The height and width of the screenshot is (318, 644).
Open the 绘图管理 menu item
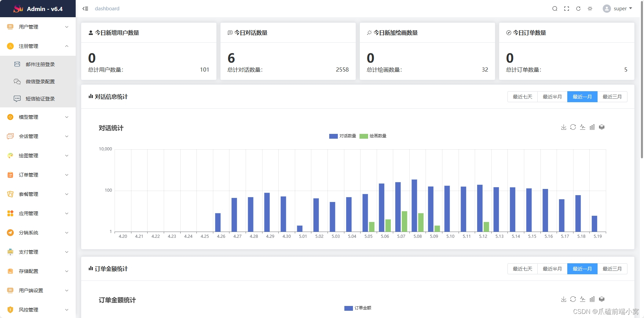click(38, 156)
